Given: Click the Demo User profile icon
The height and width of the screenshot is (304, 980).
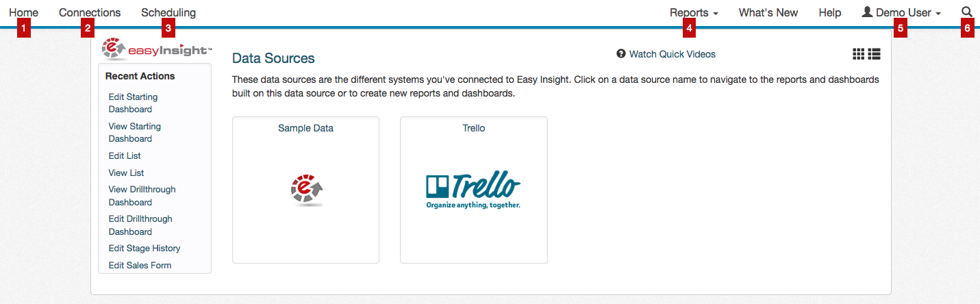Looking at the screenshot, I should tap(867, 12).
